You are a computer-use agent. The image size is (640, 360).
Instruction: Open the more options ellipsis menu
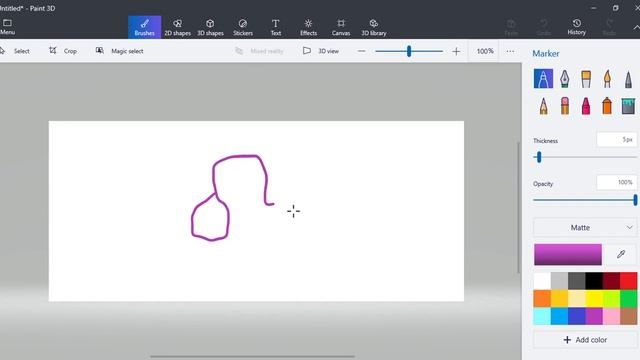coord(510,51)
